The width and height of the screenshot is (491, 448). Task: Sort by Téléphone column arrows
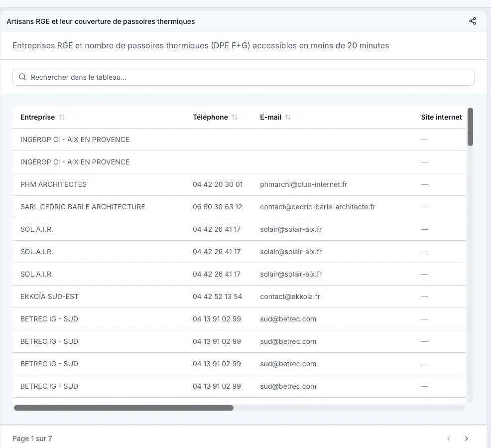point(235,117)
